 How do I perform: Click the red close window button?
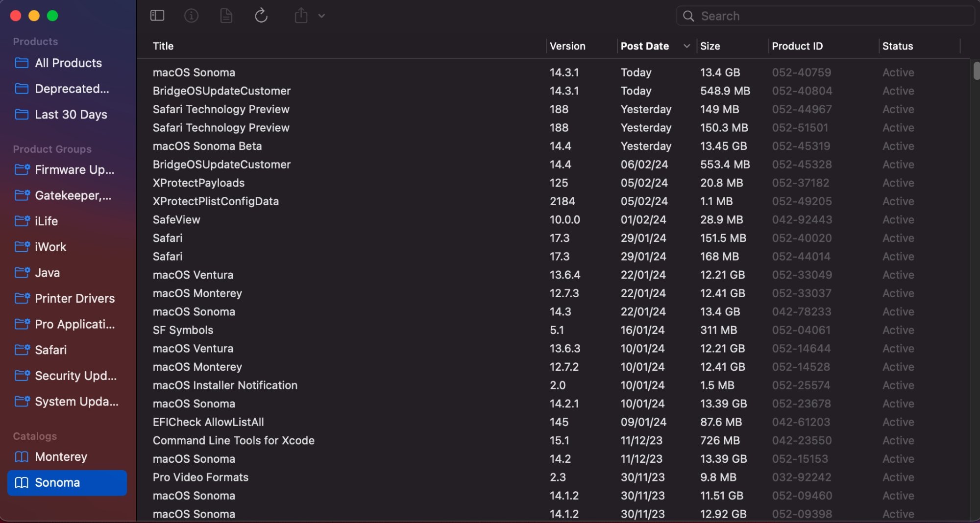16,16
